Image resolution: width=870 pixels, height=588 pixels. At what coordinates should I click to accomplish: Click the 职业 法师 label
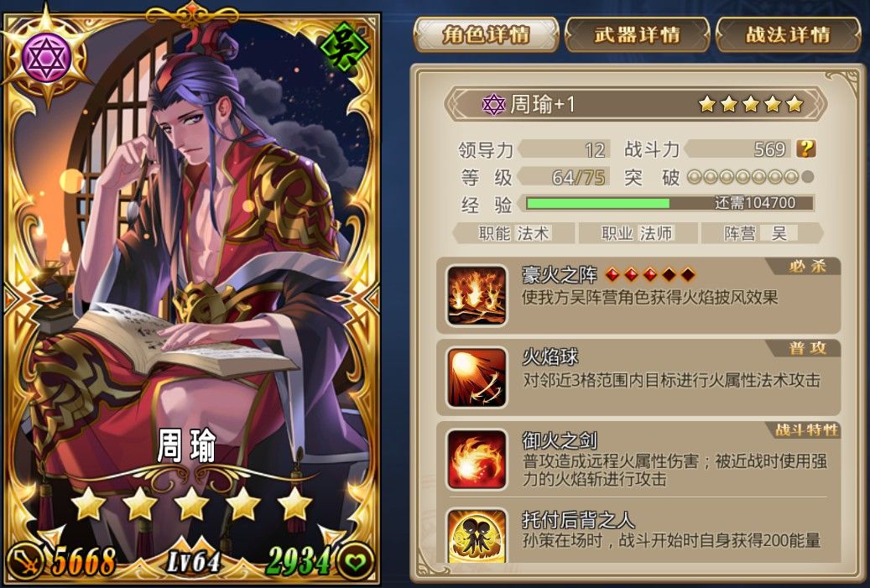click(637, 233)
